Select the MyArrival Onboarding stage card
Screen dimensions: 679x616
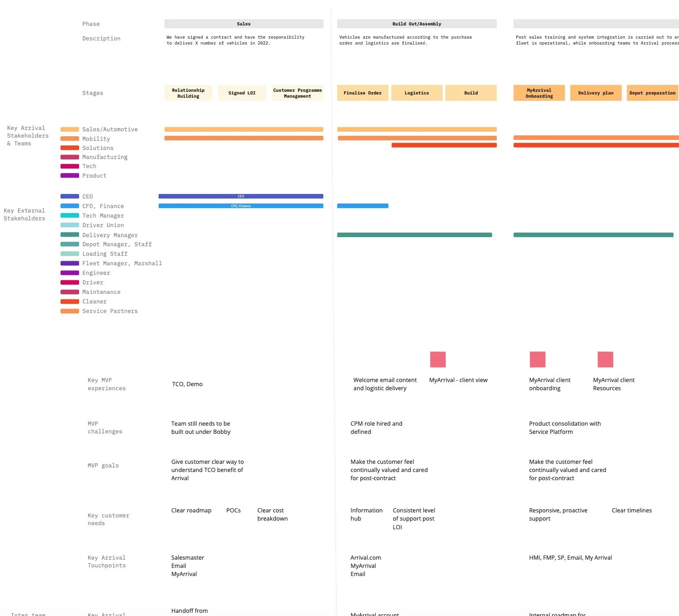coord(539,93)
